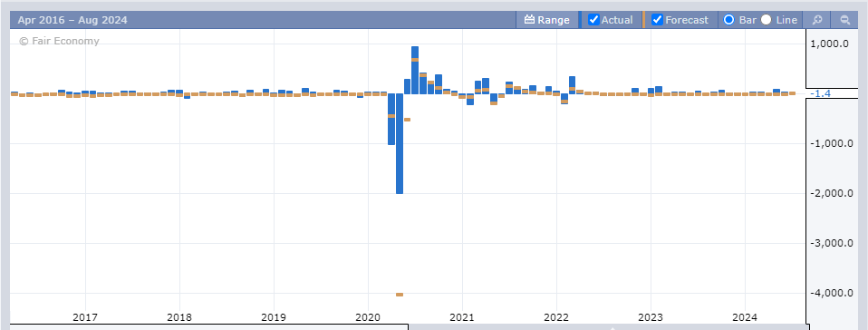
Task: Click the Apr 2016 – Aug 2024 header
Action: [72, 20]
